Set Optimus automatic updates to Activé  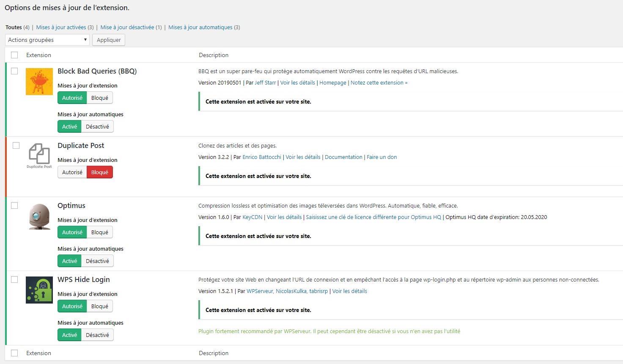point(70,261)
